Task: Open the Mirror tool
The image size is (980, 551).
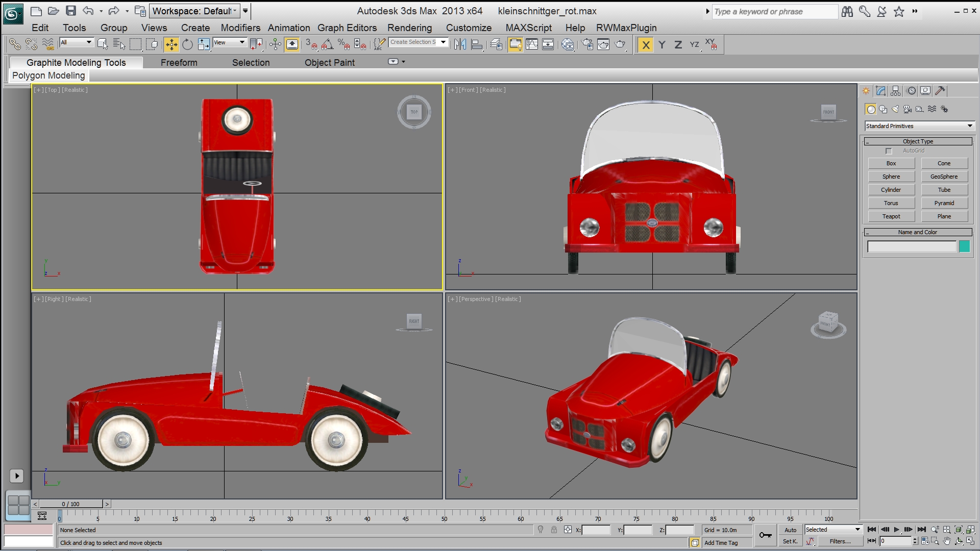Action: click(460, 45)
